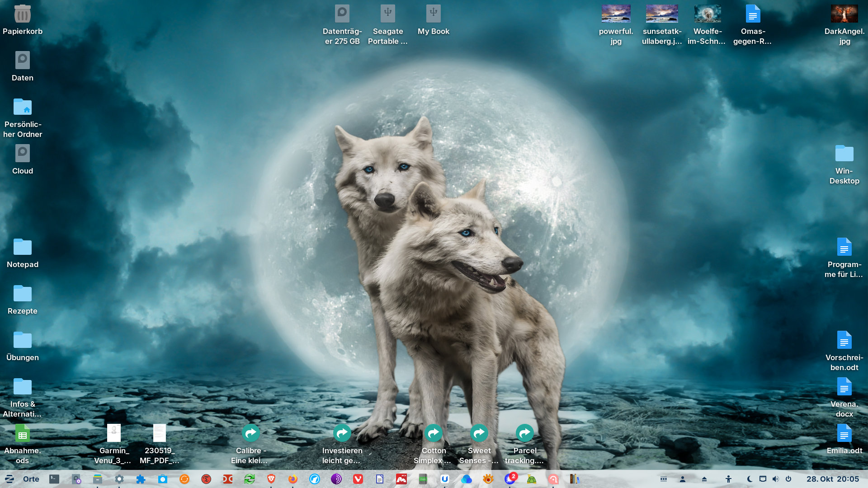This screenshot has width=868, height=488.
Task: Open the app with badge 2 in the taskbar
Action: 510,479
